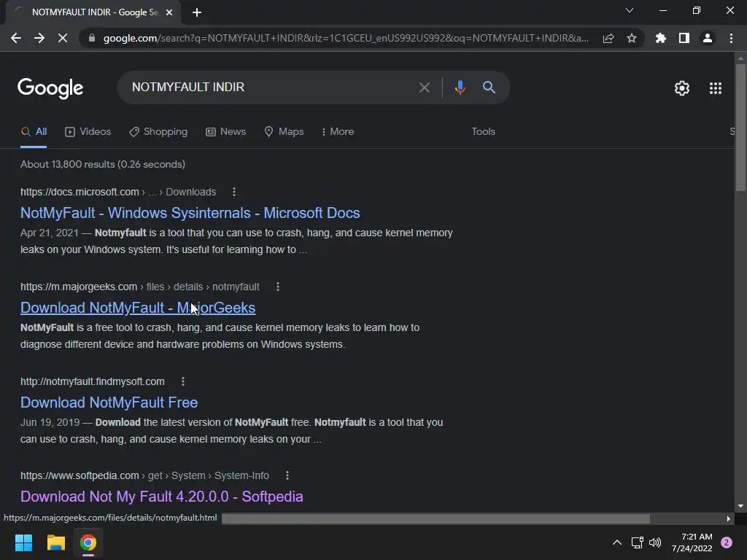Go back to the previous page
This screenshot has height=560, width=747.
(16, 38)
